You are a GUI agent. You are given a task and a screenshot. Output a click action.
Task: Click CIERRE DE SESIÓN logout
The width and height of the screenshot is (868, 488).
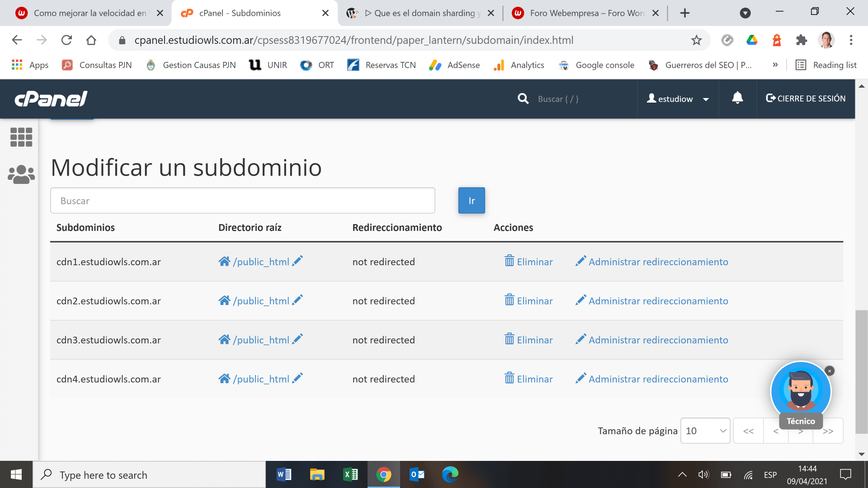pyautogui.click(x=806, y=99)
